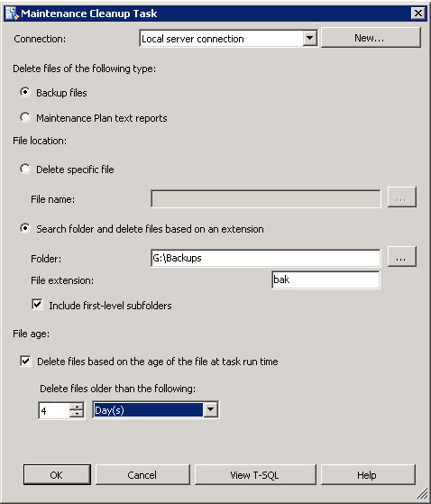Select Search folder and delete files option

tap(25, 228)
